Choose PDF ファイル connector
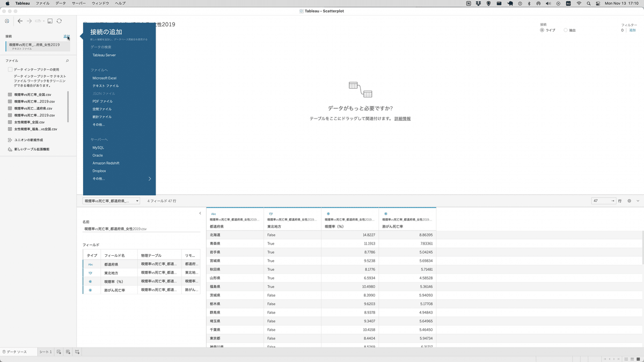The width and height of the screenshot is (644, 362). [103, 101]
